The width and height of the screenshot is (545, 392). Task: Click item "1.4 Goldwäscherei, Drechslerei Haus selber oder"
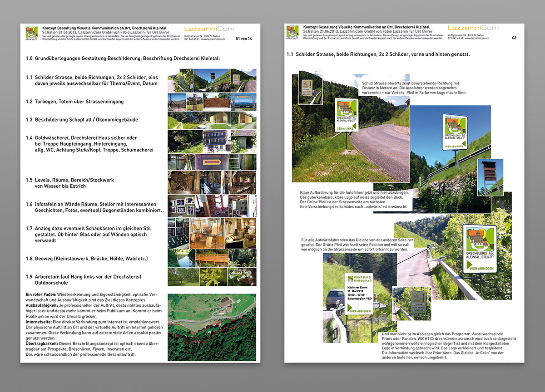click(x=81, y=137)
